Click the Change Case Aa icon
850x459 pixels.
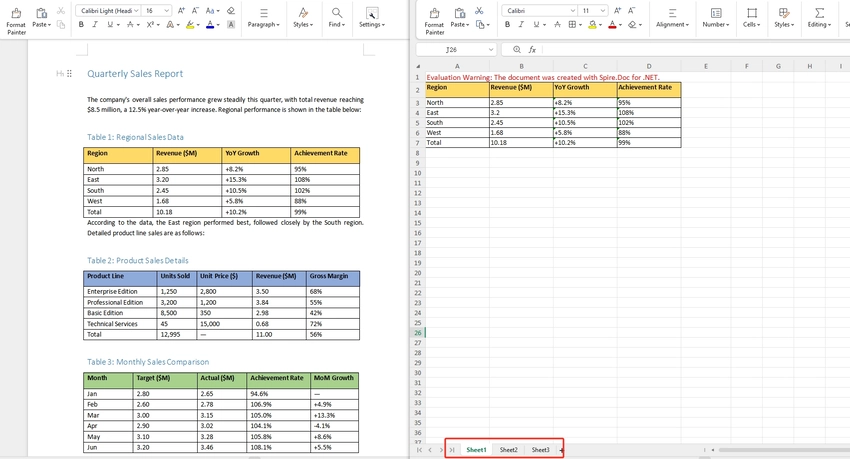pos(211,11)
